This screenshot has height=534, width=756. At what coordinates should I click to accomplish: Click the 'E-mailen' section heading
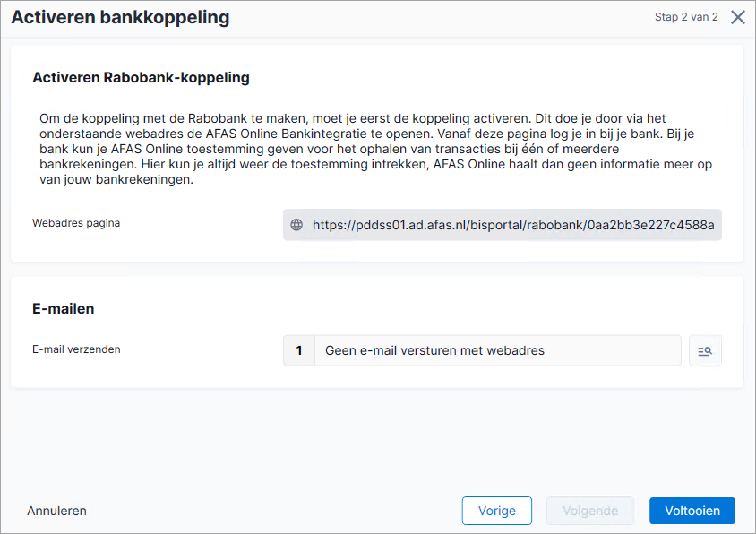(x=64, y=309)
